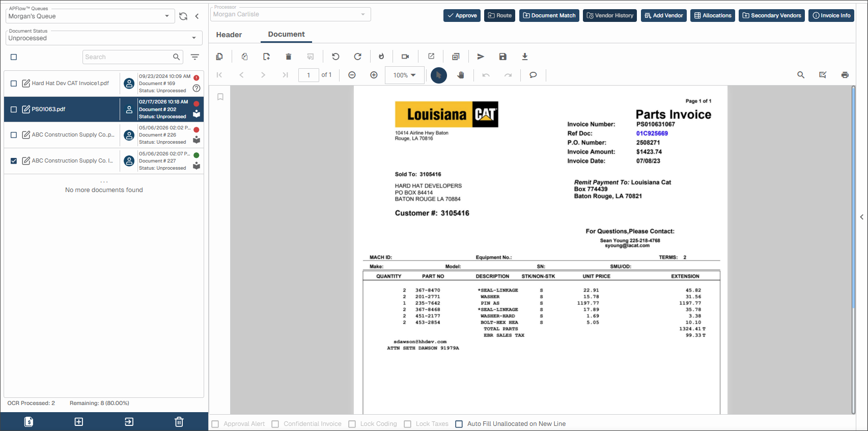Screen dimensions: 868x431
Task: Click the page number input field
Action: click(309, 75)
